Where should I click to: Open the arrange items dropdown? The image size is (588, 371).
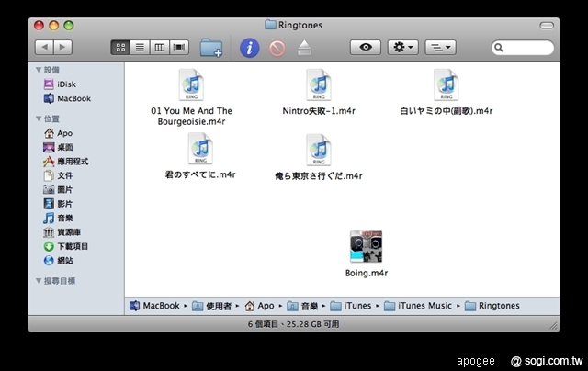tap(440, 47)
